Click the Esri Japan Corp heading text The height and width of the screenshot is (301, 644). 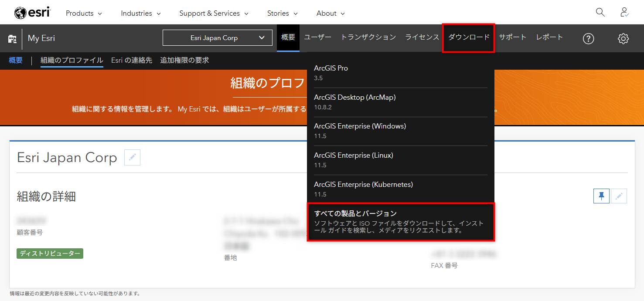67,157
